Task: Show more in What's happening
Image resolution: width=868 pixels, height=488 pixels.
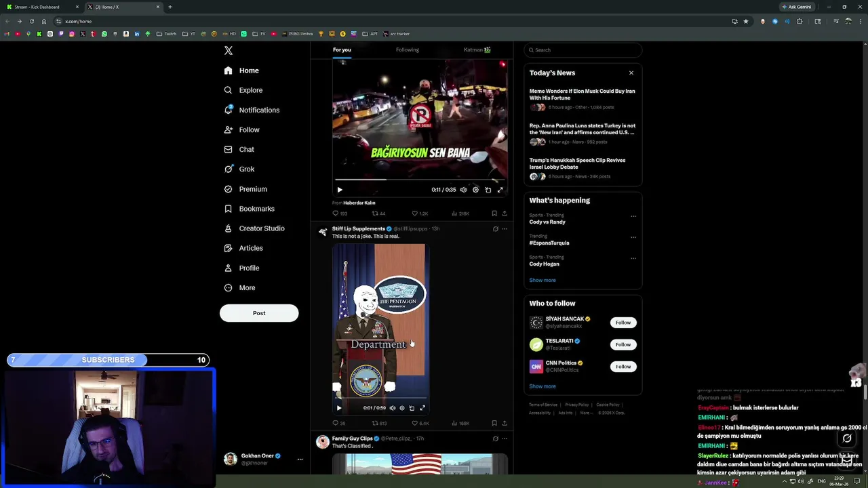Action: [x=542, y=280]
